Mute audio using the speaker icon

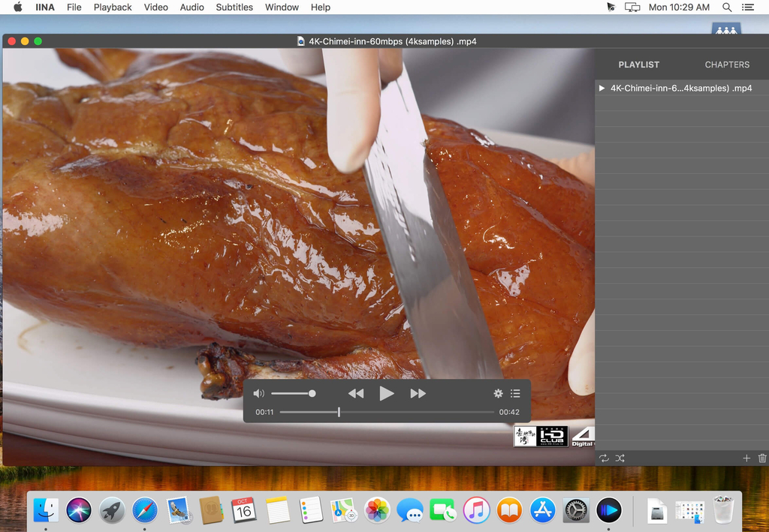258,393
